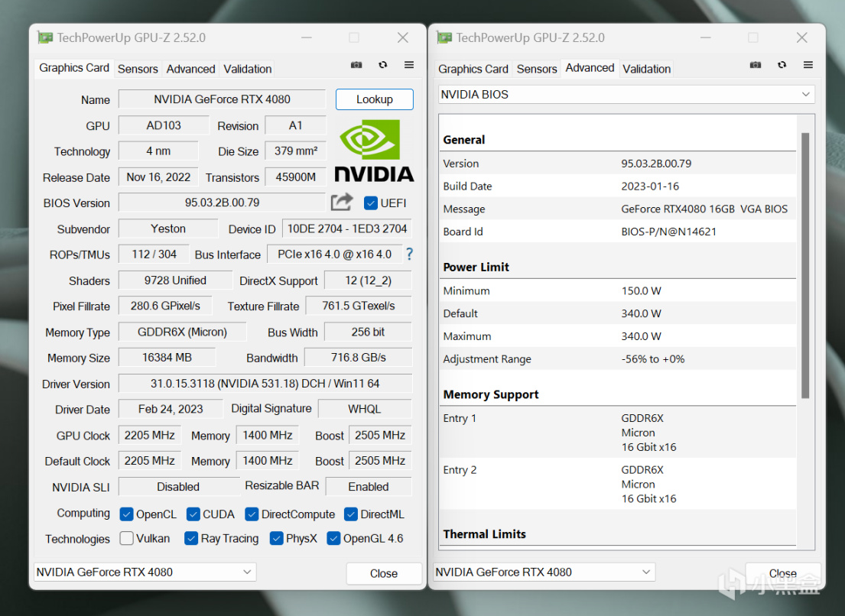Image resolution: width=845 pixels, height=616 pixels.
Task: Click the BIOS export share icon
Action: pos(342,202)
